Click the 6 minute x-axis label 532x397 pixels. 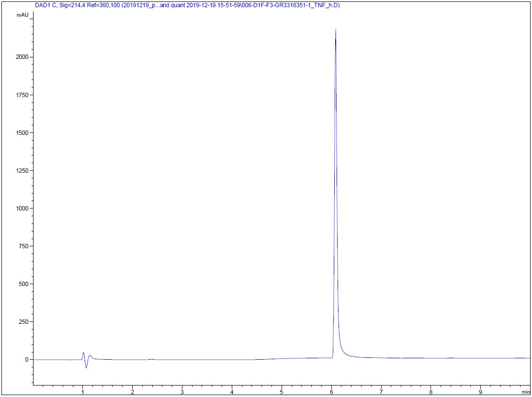tap(331, 391)
